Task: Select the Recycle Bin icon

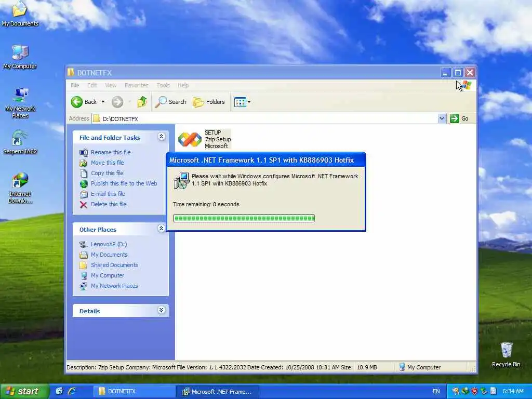Action: pyautogui.click(x=506, y=354)
